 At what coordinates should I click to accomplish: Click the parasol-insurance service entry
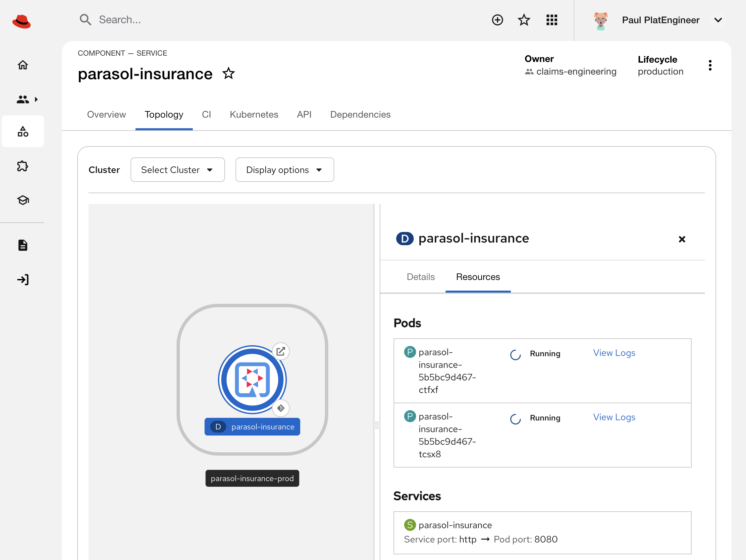click(455, 525)
